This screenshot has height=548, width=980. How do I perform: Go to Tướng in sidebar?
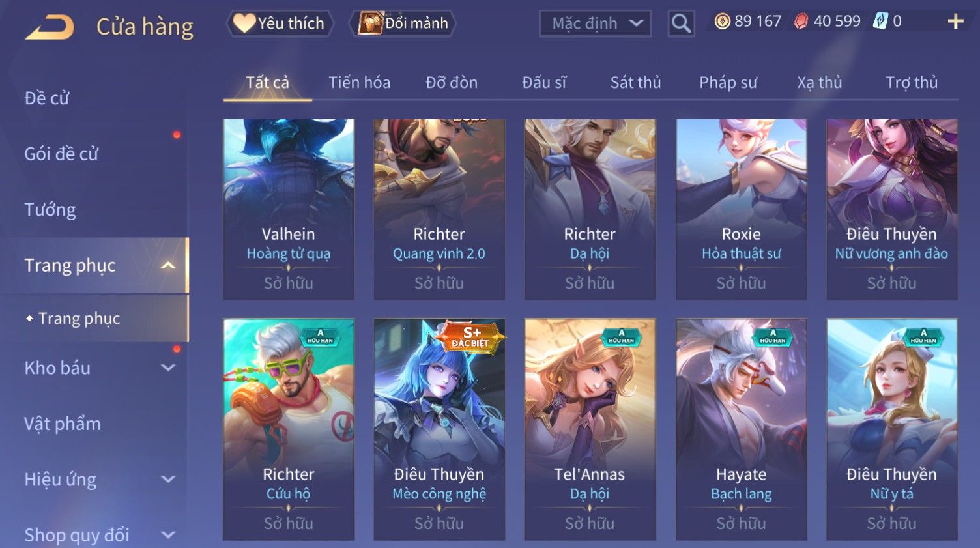50,210
